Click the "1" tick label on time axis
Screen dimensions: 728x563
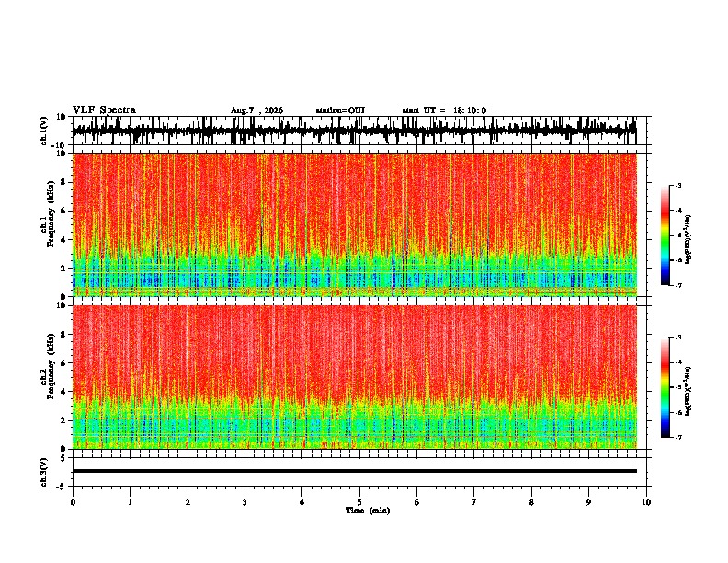tap(130, 502)
